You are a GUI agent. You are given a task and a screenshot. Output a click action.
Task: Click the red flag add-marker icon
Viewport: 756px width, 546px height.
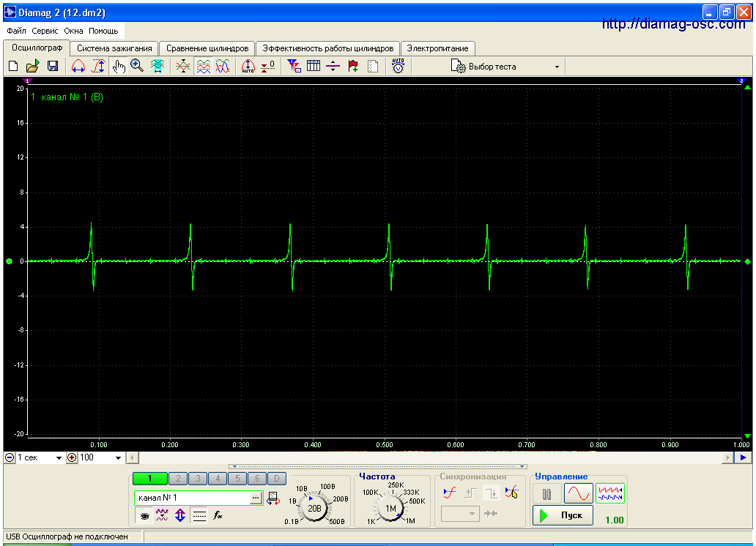coord(353,66)
